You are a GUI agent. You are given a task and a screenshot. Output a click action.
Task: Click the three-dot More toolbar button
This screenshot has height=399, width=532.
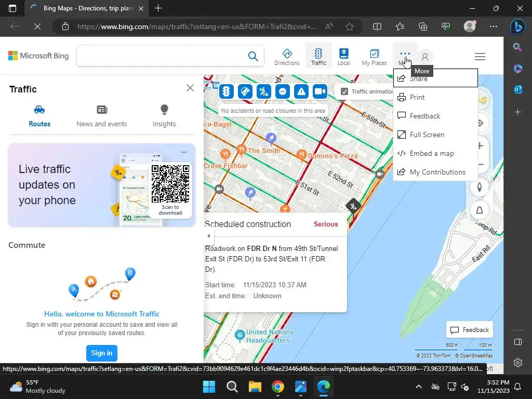(x=405, y=56)
